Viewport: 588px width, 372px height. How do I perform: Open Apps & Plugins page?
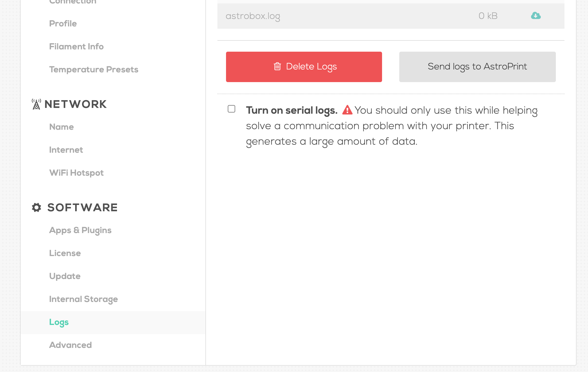click(x=80, y=230)
